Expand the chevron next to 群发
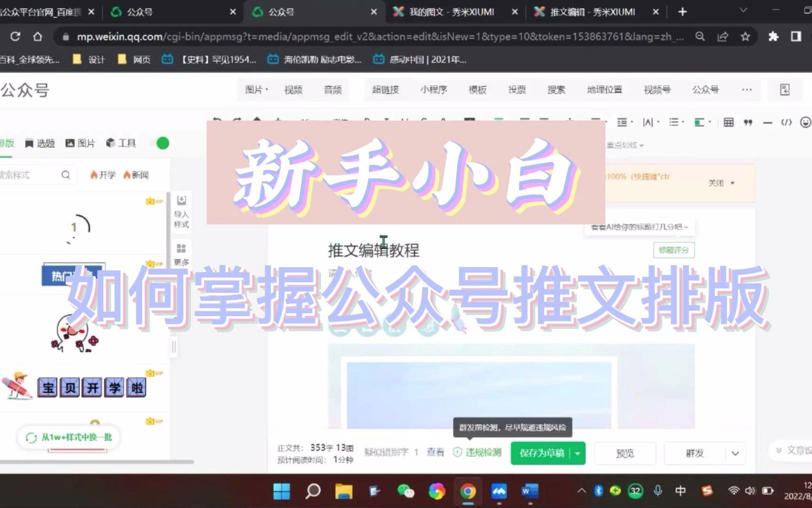 tap(735, 453)
